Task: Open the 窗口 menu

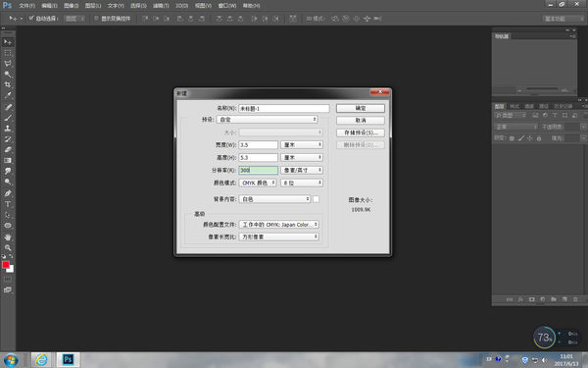Action: pos(227,6)
